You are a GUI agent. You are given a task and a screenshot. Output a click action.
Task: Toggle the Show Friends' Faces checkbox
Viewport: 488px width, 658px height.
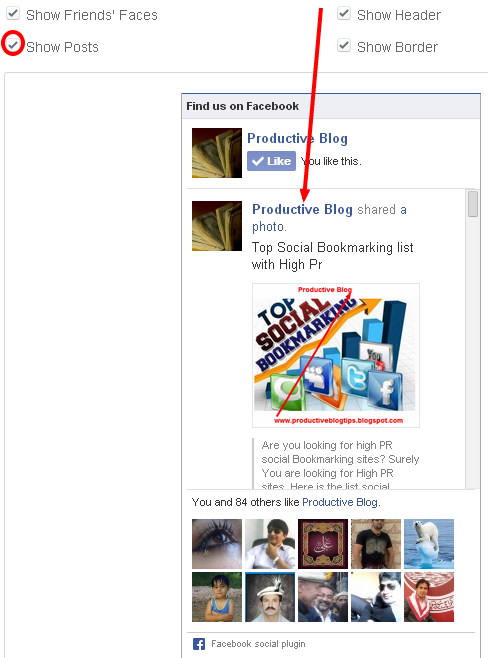13,13
